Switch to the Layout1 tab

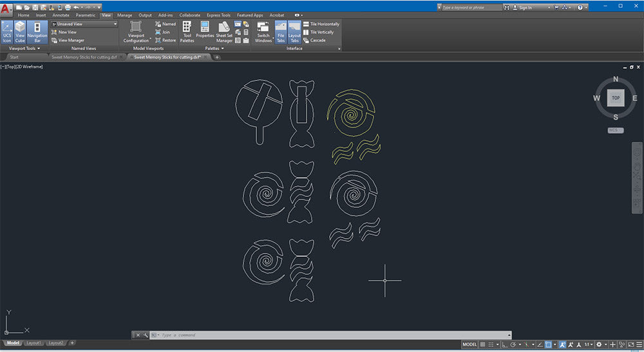(x=33, y=343)
